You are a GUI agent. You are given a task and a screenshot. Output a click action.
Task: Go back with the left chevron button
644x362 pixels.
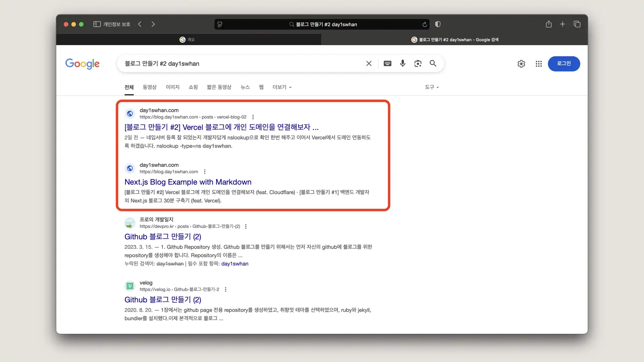point(140,24)
